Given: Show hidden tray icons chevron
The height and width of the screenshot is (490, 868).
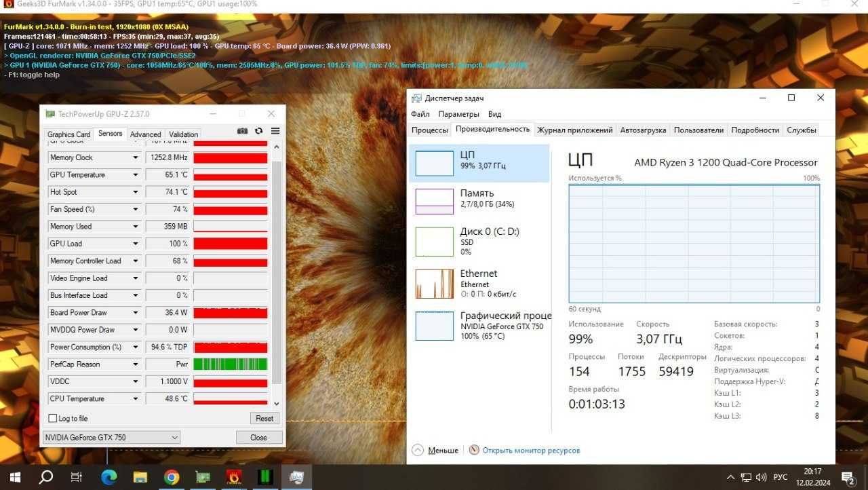Looking at the screenshot, I should [731, 477].
